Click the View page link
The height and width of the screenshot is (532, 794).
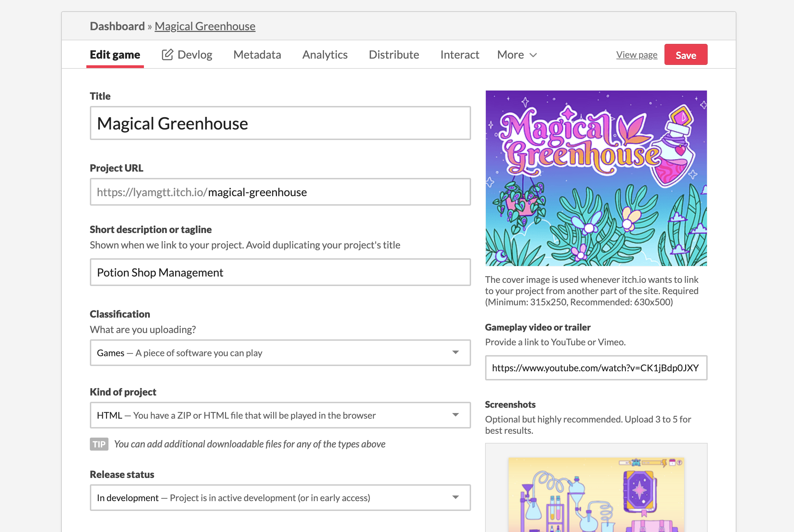coord(637,55)
